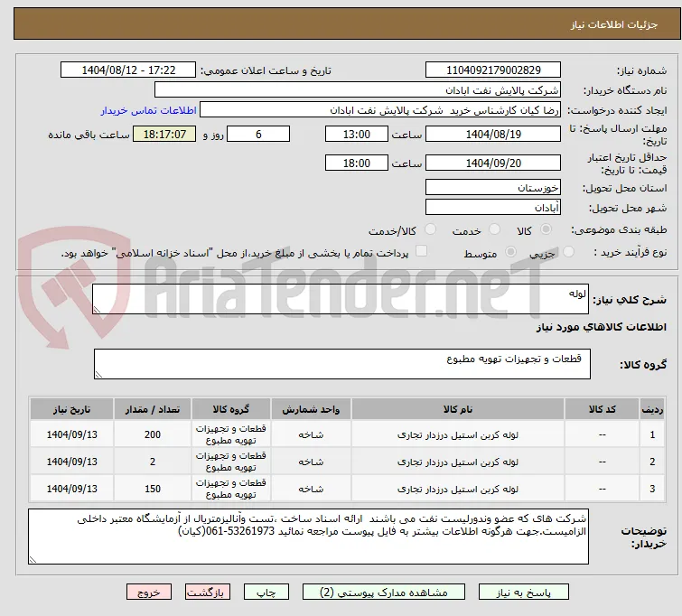Click the اطلاعات کالاهای مورد نیاز heading
This screenshot has width=682, height=616.
tap(601, 327)
